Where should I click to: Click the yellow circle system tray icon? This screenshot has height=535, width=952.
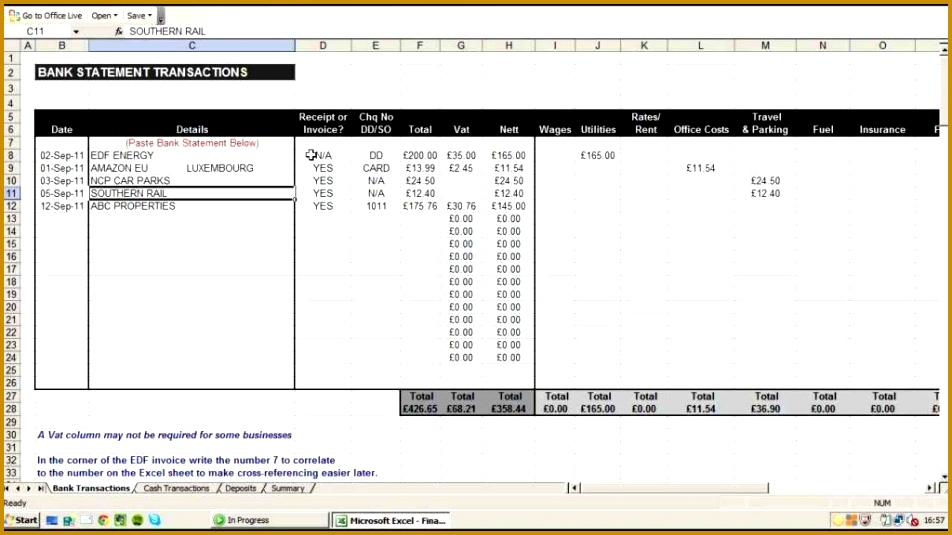pyautogui.click(x=838, y=520)
